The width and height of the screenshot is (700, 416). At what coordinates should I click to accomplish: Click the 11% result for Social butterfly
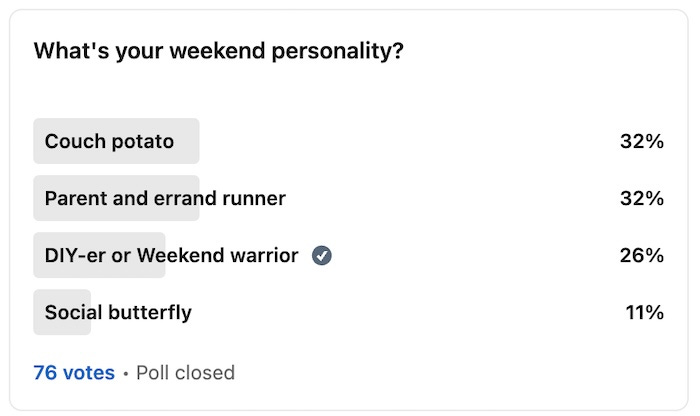point(644,312)
